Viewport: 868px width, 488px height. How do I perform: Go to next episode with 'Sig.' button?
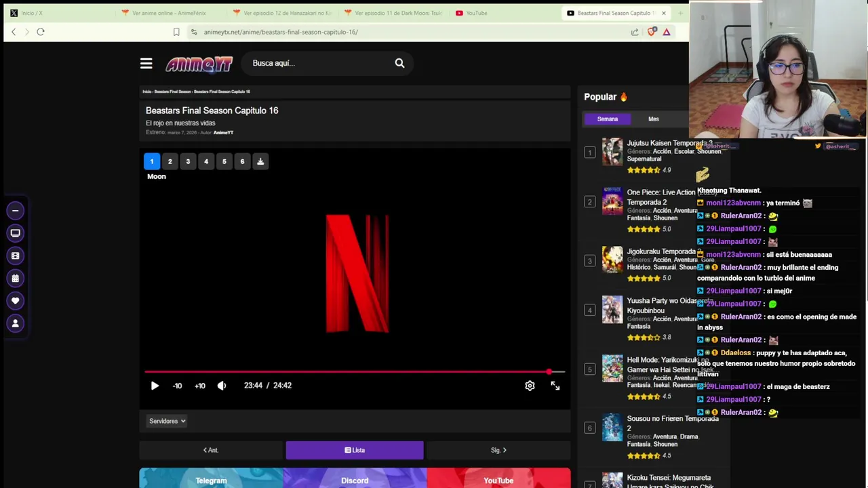click(498, 450)
